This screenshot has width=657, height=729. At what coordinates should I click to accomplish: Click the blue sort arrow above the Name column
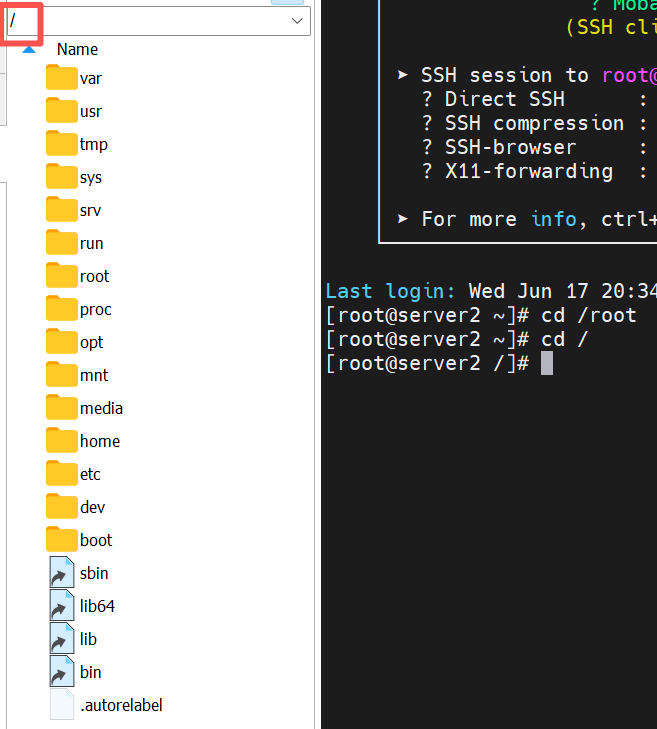[29, 49]
